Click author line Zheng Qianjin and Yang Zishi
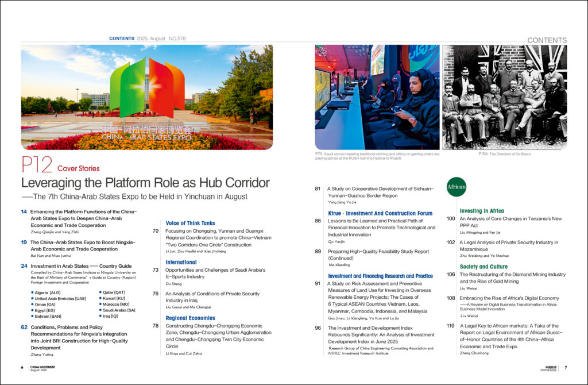 pos(55,232)
